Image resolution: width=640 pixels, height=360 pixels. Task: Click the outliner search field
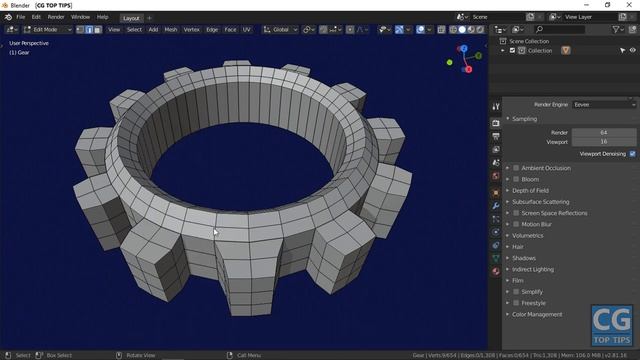click(x=560, y=29)
